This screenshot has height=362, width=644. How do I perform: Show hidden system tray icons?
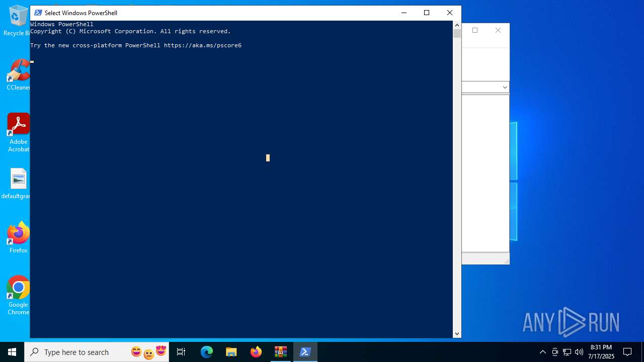click(x=542, y=352)
